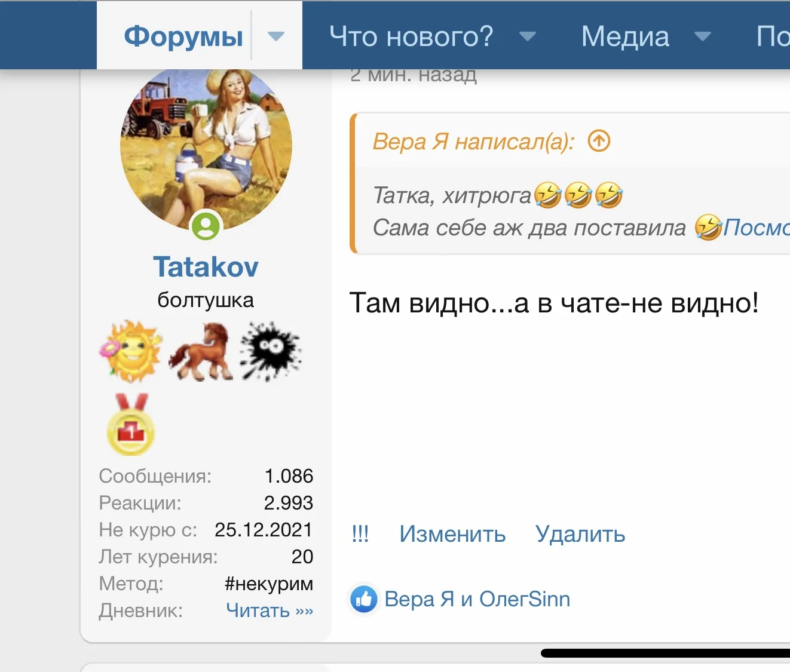Report the post via !!! link

360,533
